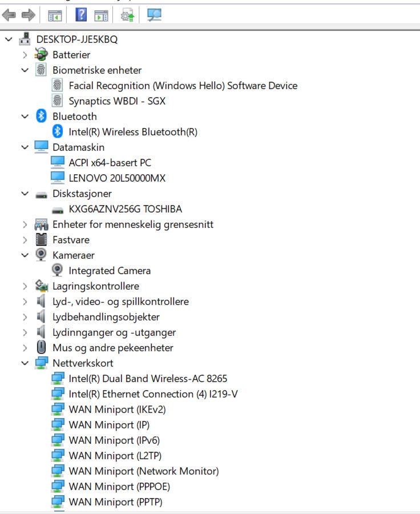Expand the Lagringskontrollere category
The image size is (420, 514).
pyautogui.click(x=25, y=286)
